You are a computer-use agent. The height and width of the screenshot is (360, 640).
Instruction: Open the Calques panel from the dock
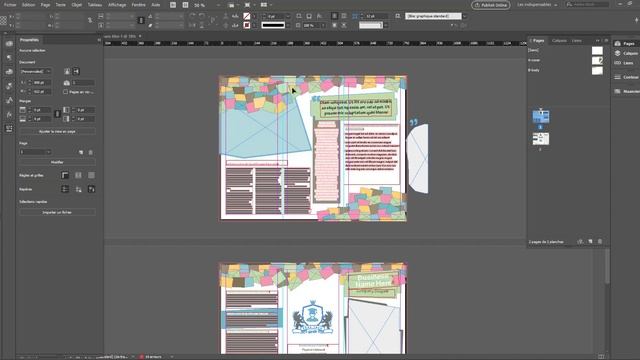coord(626,53)
